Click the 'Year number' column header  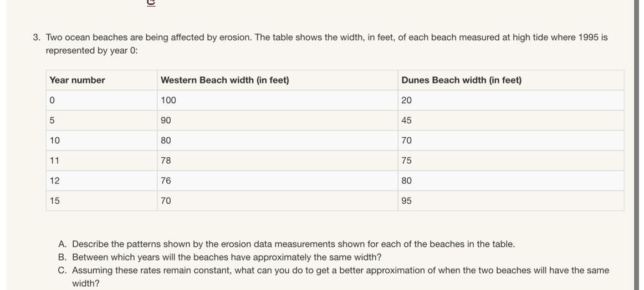coord(77,80)
